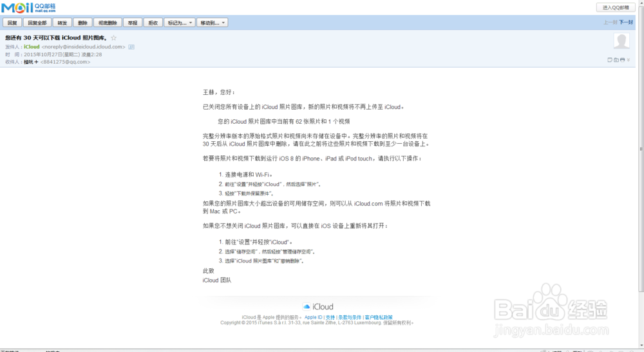The height and width of the screenshot is (352, 644).
Task: Click the page's vertical scrollbar
Action: (x=641, y=149)
